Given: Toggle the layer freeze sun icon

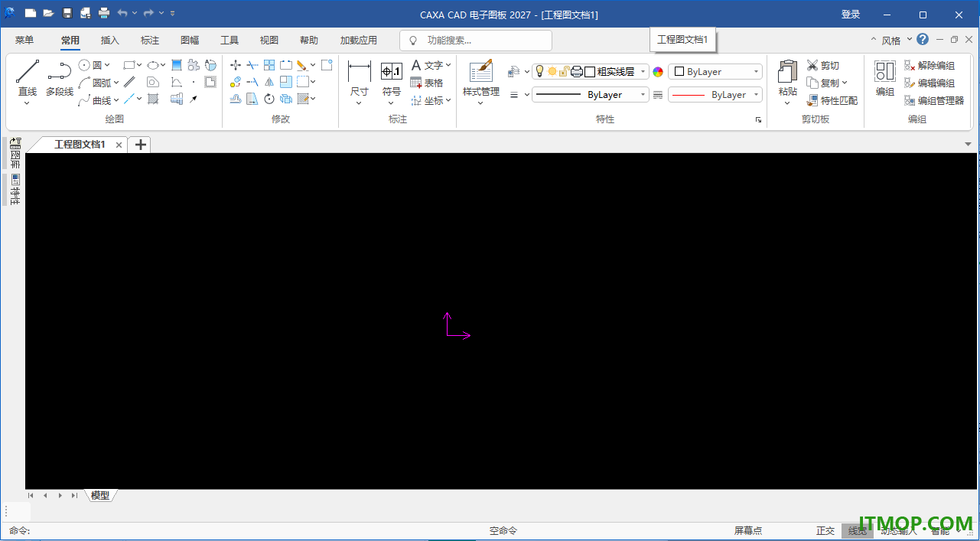Looking at the screenshot, I should point(552,71).
